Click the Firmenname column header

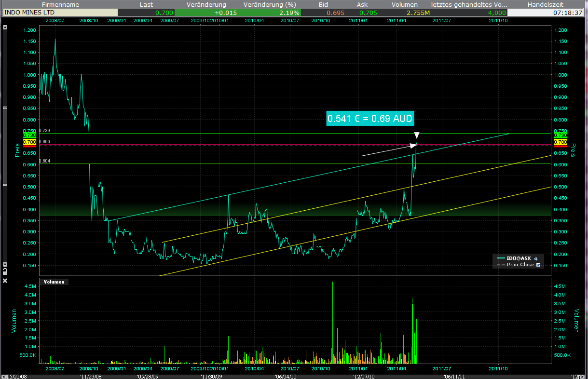pyautogui.click(x=60, y=4)
